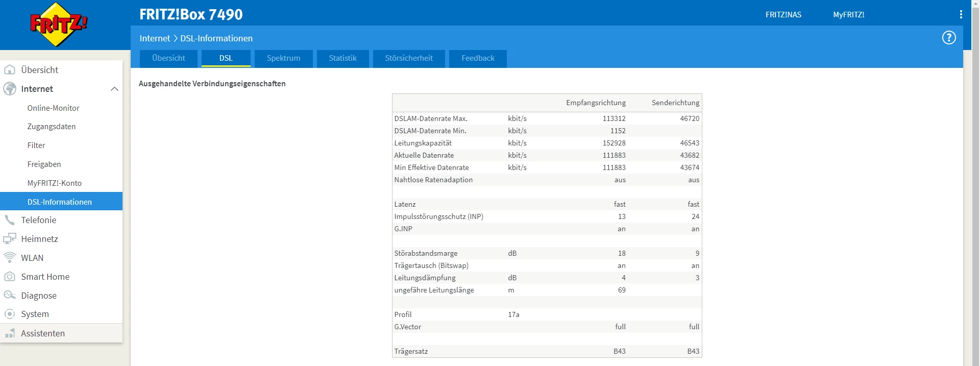Switch to the Spektrum tab

point(283,58)
